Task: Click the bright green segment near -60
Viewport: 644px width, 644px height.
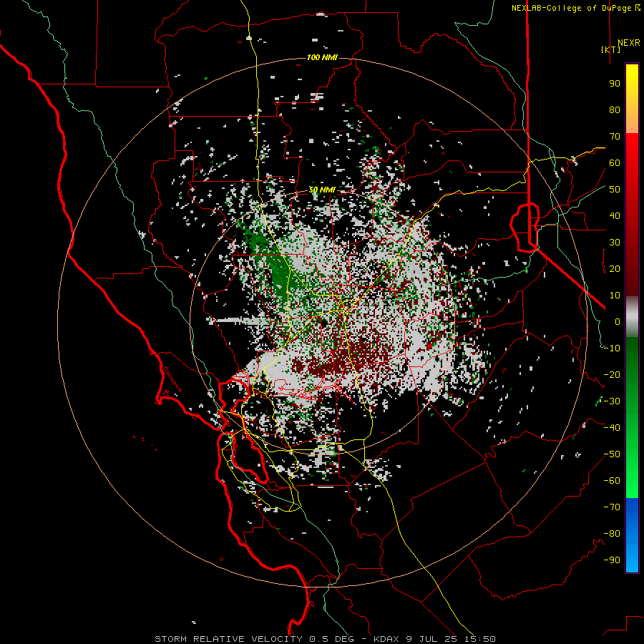Action: pos(632,481)
